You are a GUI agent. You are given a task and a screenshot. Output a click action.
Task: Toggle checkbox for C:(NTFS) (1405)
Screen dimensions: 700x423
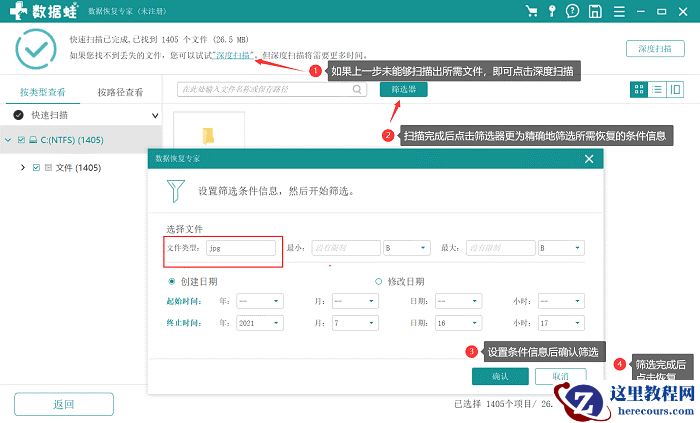(21, 140)
